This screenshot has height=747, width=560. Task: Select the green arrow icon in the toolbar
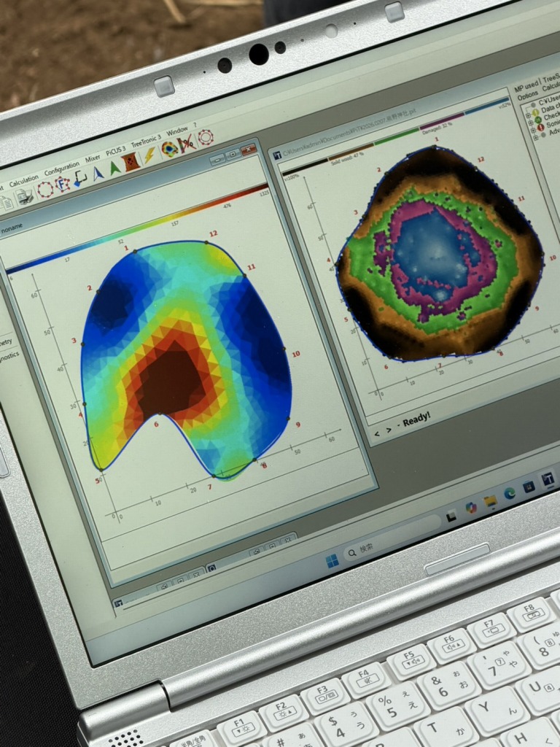[x=114, y=169]
